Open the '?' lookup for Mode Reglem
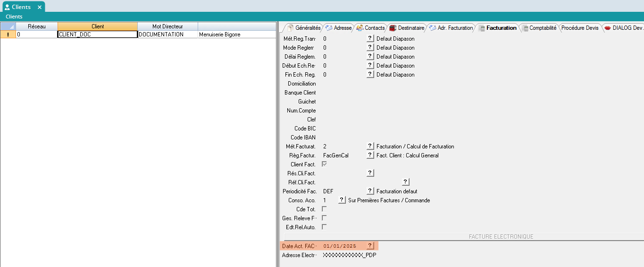Image resolution: width=644 pixels, height=267 pixels. click(370, 48)
